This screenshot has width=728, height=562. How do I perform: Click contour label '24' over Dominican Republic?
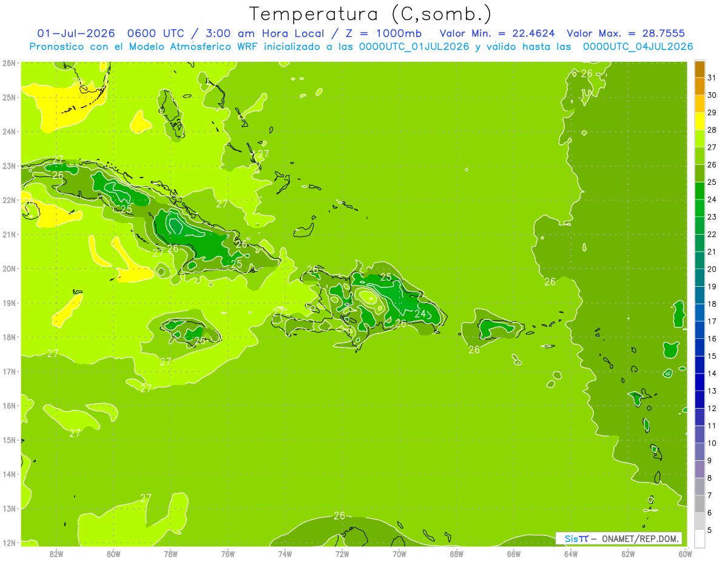(420, 313)
